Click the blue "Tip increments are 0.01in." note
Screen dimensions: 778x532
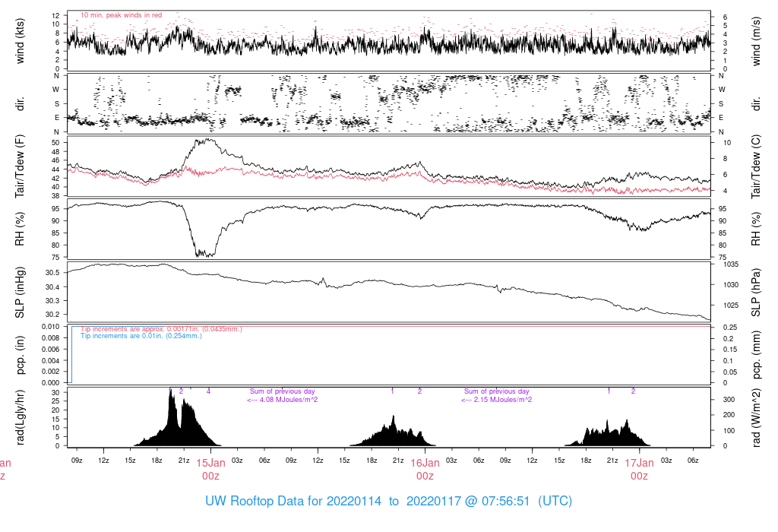click(141, 336)
